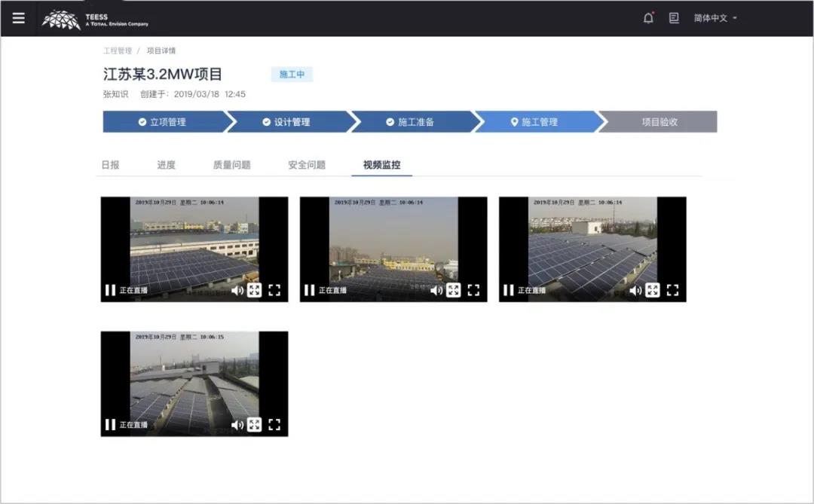814x504 pixels.
Task: Mute the first video feed's volume
Action: [237, 290]
